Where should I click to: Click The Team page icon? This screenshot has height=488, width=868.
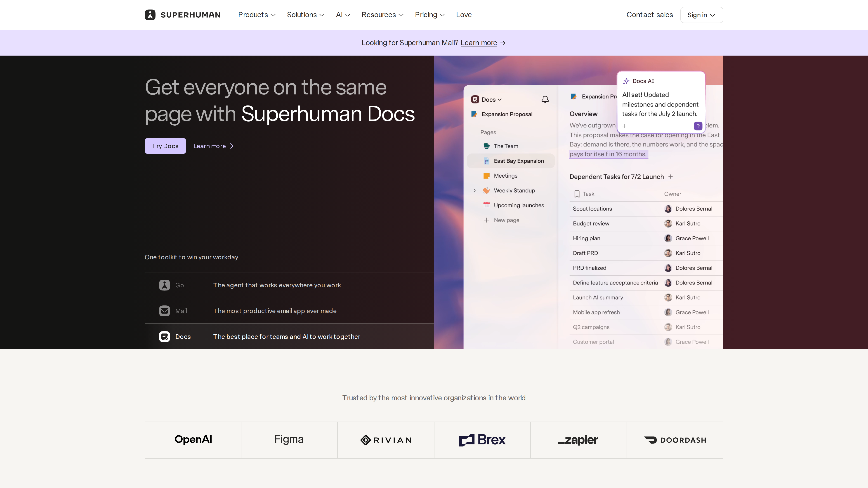(x=487, y=146)
